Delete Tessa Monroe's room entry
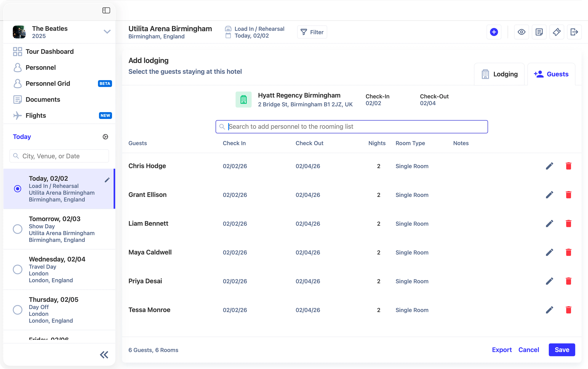Viewport: 588px width, 369px height. pos(568,310)
